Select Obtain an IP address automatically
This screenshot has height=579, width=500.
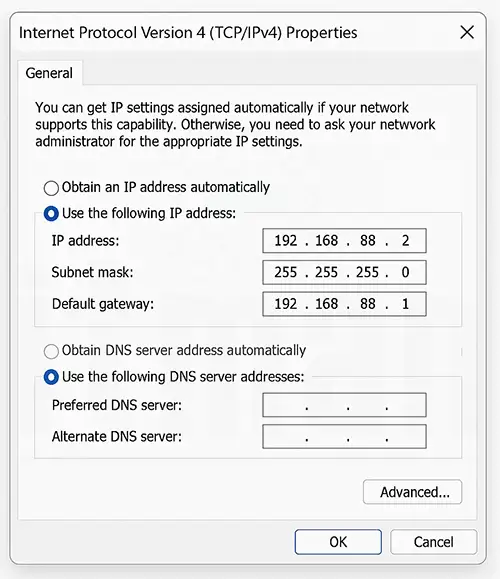tap(51, 188)
